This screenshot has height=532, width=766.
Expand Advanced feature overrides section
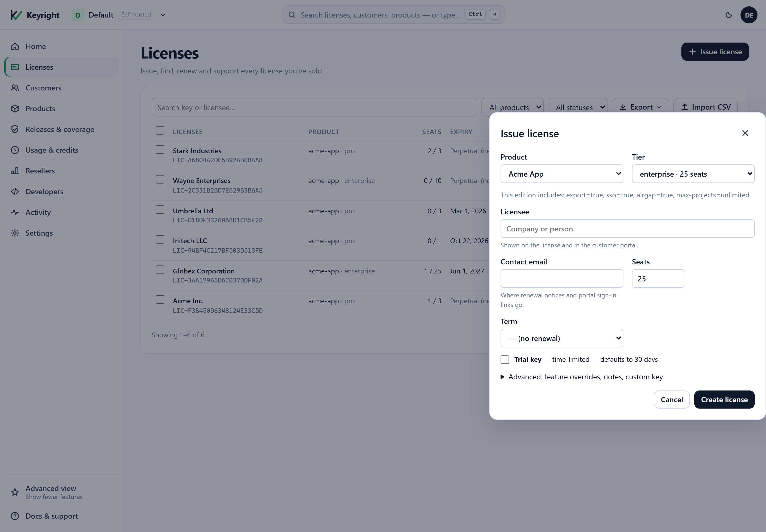tap(582, 377)
